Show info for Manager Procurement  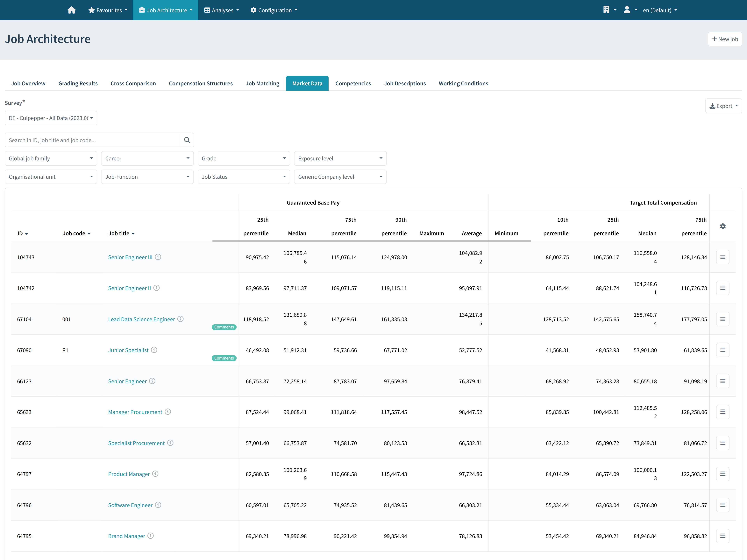(x=168, y=412)
